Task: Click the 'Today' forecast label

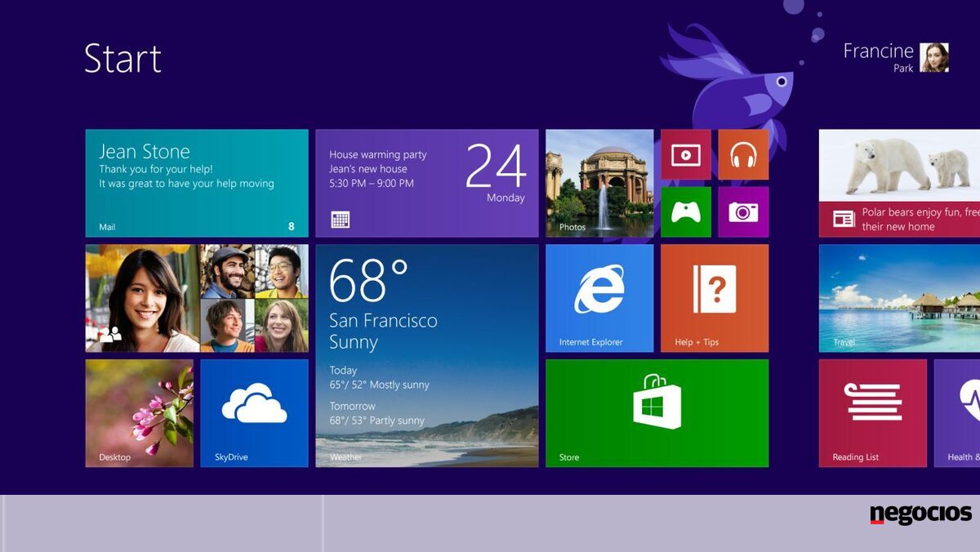Action: (x=343, y=370)
